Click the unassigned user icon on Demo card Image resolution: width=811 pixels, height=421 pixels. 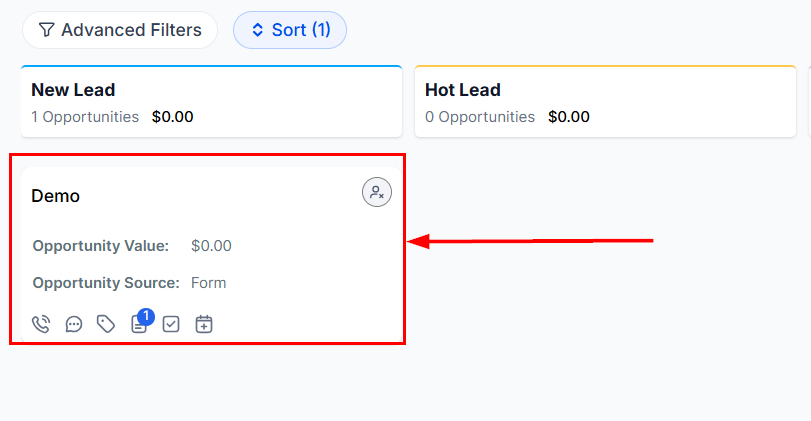coord(377,193)
